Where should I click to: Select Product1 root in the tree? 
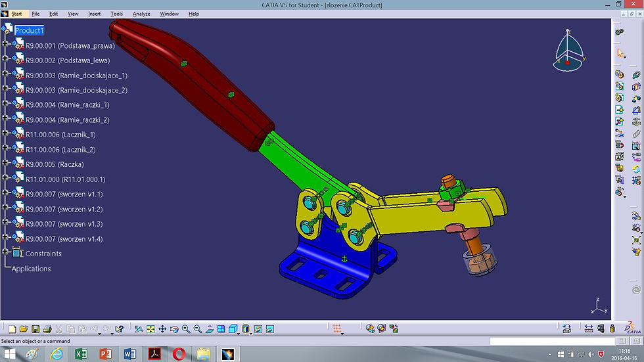tap(29, 30)
